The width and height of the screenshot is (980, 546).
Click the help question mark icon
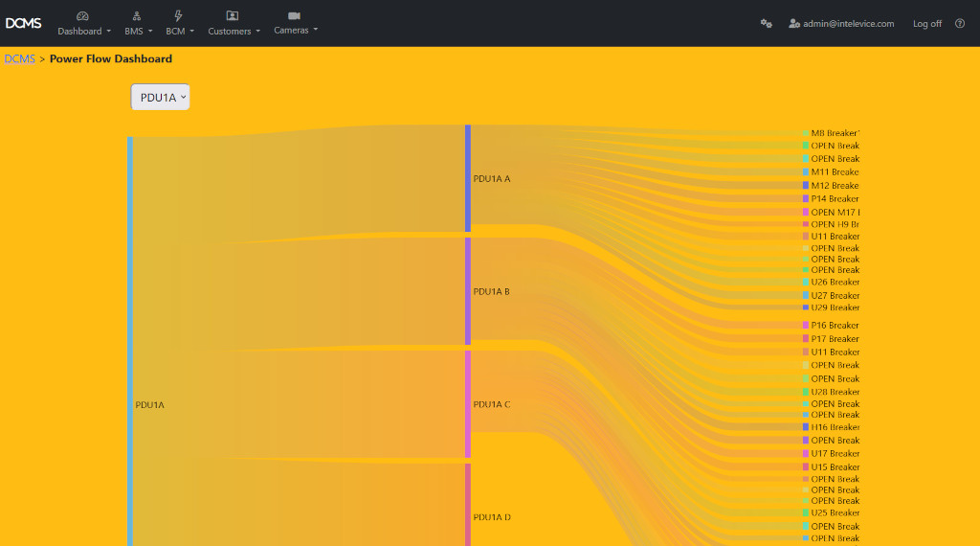click(959, 24)
